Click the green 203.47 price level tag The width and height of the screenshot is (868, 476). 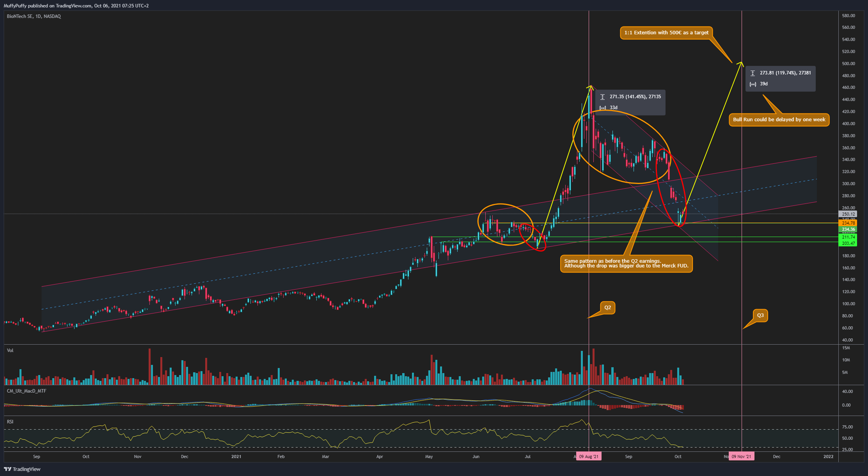(x=848, y=243)
